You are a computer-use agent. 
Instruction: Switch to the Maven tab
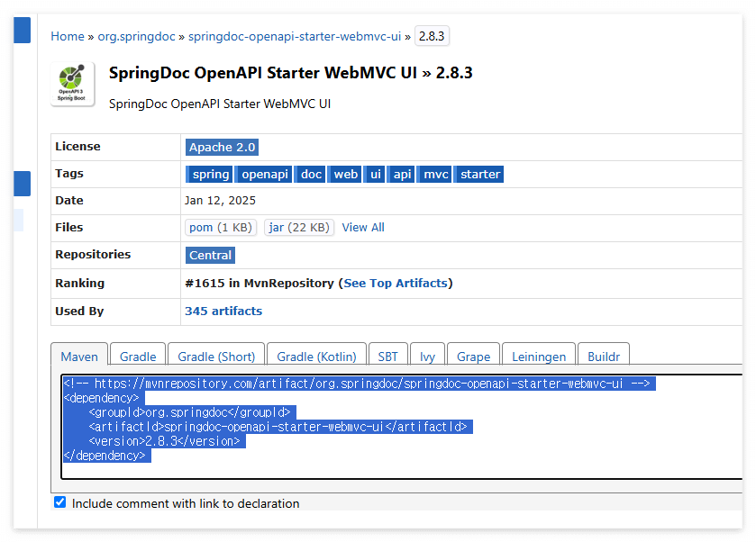point(79,357)
